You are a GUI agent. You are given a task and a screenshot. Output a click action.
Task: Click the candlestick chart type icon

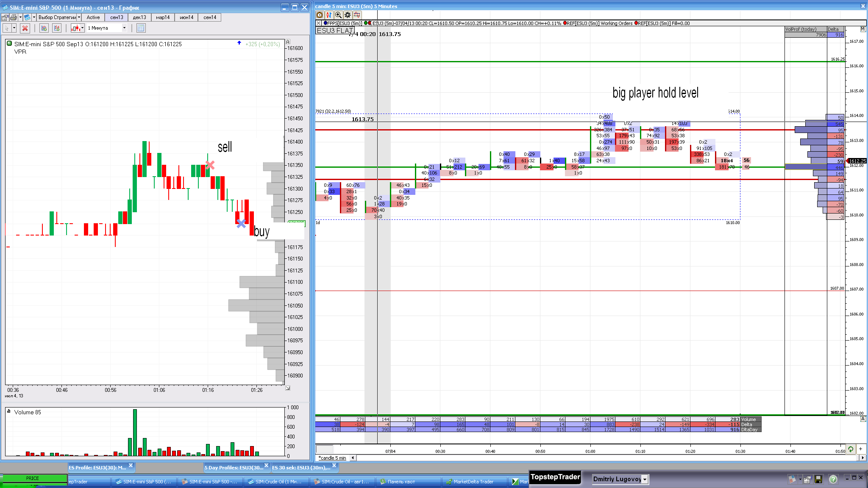coord(76,28)
